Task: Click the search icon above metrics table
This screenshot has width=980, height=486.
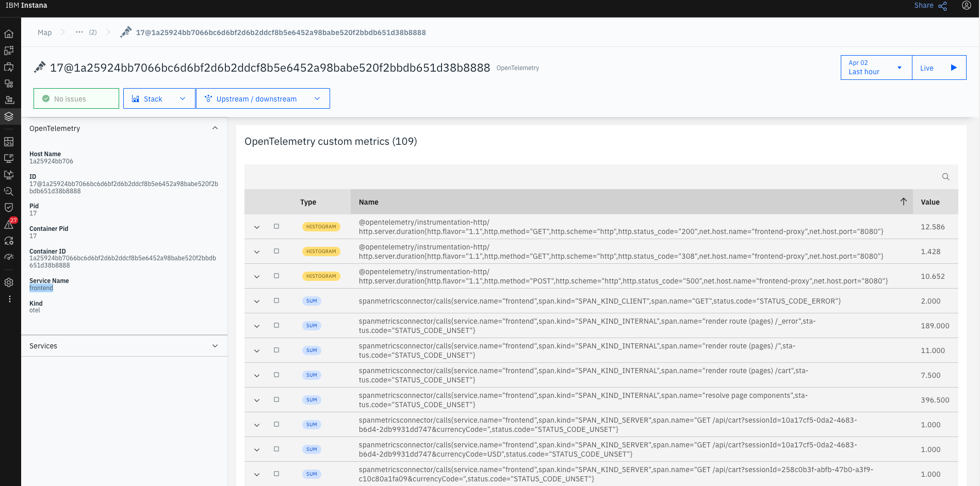Action: [945, 177]
